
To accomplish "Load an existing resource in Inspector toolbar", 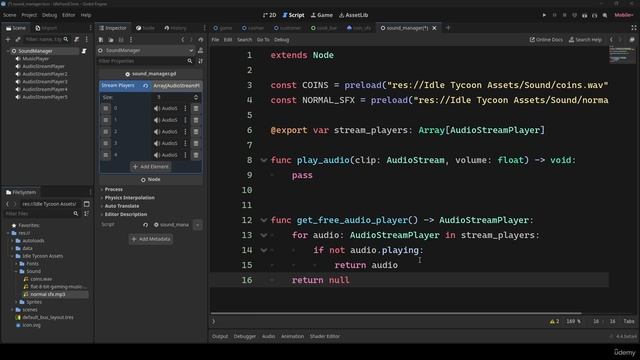I will (x=111, y=40).
